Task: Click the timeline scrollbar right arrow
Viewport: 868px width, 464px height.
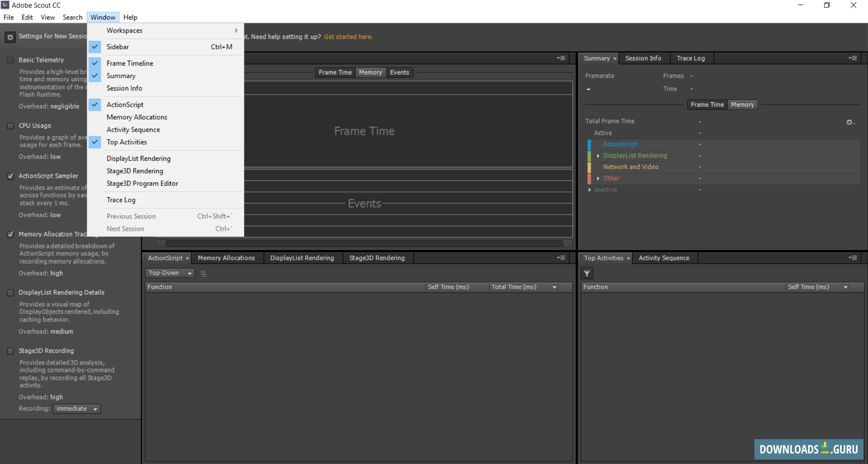Action: click(568, 244)
